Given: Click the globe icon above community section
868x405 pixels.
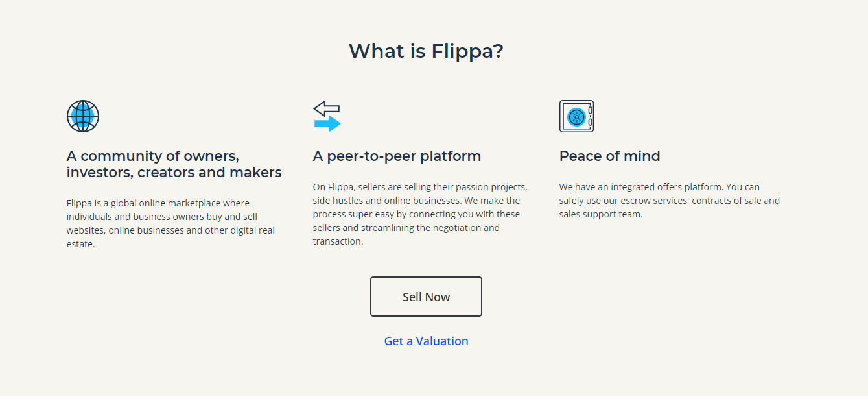Looking at the screenshot, I should tap(83, 116).
